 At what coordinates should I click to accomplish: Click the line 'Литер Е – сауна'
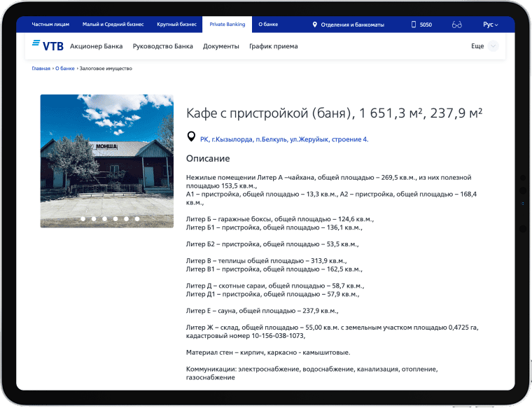click(262, 311)
